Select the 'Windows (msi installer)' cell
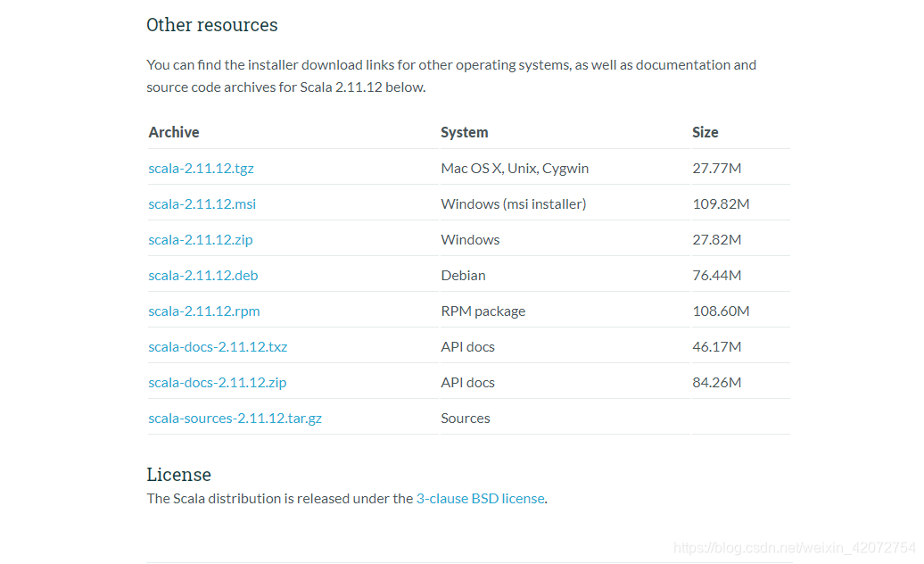924x564 pixels. [x=513, y=203]
